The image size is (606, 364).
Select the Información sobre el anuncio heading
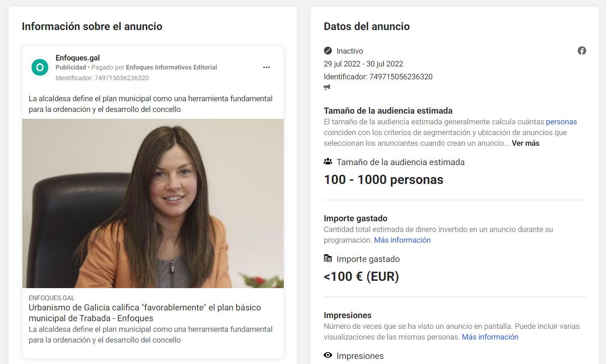(92, 26)
